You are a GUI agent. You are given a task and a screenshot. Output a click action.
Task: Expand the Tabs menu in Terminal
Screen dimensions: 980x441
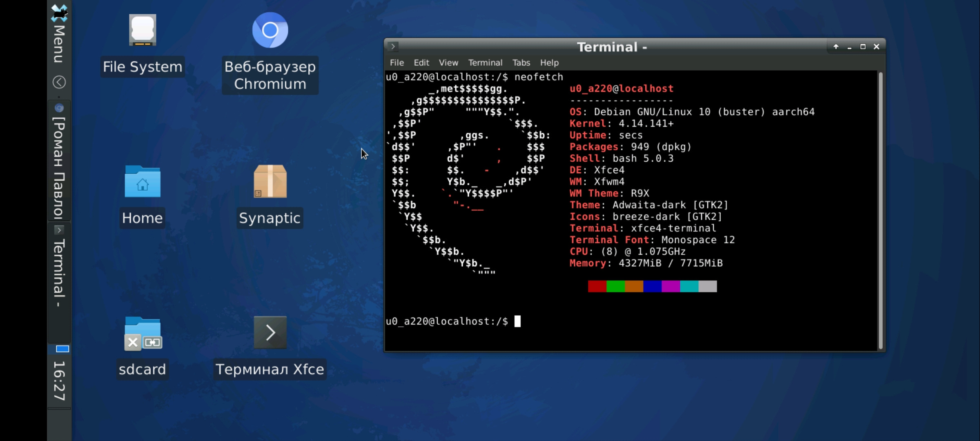pos(521,63)
